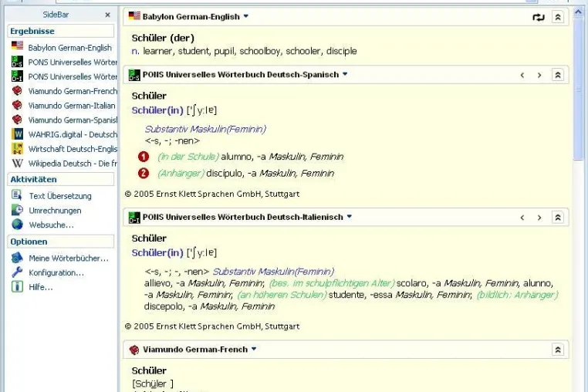Click the Hilfe info icon
Image resolution: width=588 pixels, height=392 pixels.
coord(17,287)
